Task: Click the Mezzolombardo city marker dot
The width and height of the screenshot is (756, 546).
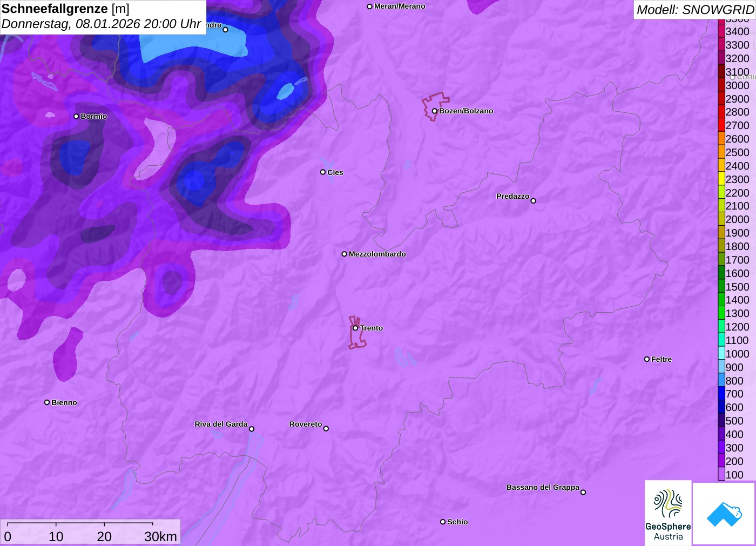Action: (x=345, y=254)
